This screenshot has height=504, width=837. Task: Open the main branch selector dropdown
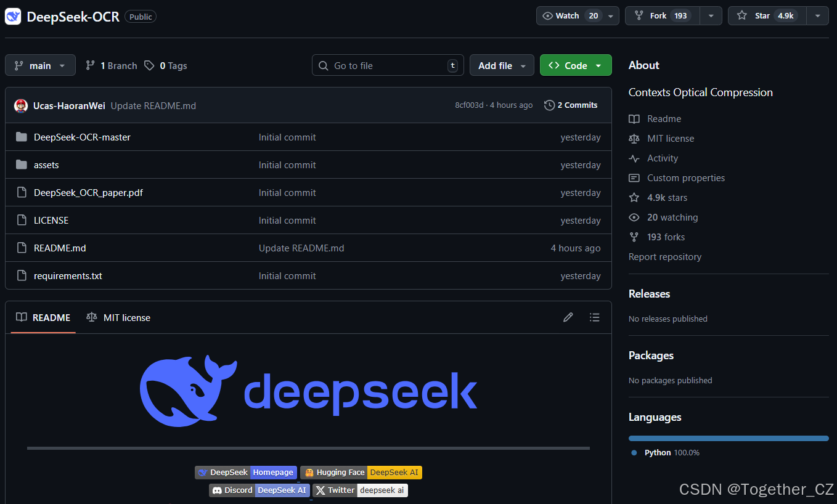pos(40,65)
